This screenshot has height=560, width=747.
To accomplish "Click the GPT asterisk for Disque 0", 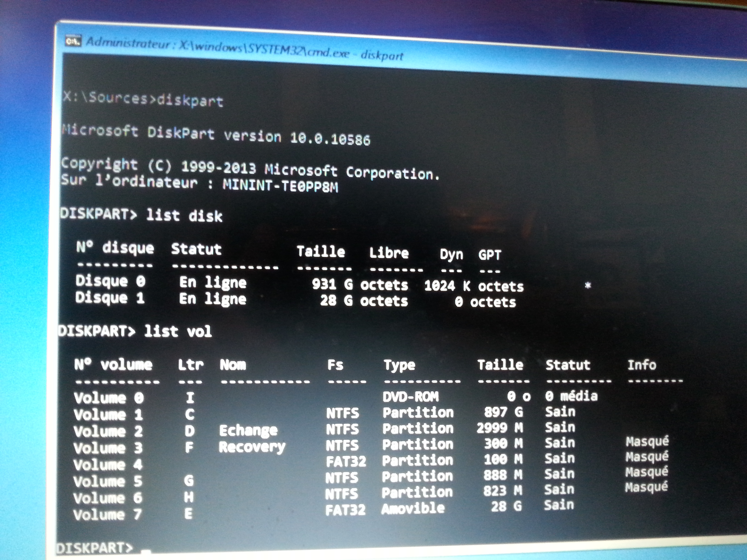I will pyautogui.click(x=588, y=285).
